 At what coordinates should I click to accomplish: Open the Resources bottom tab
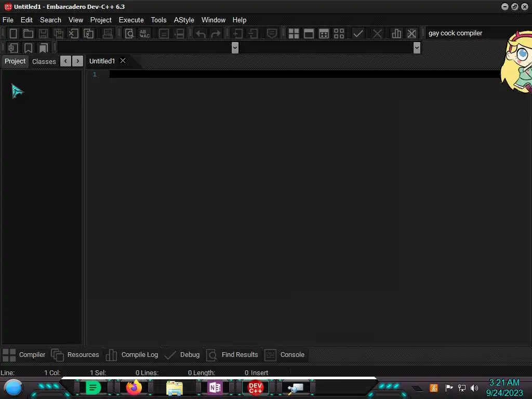tap(75, 355)
